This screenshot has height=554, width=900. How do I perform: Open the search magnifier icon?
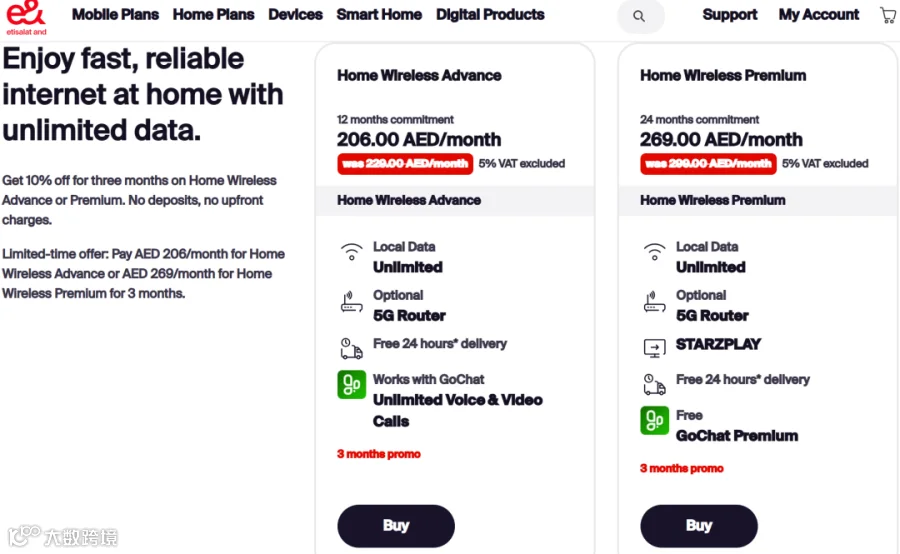(639, 16)
